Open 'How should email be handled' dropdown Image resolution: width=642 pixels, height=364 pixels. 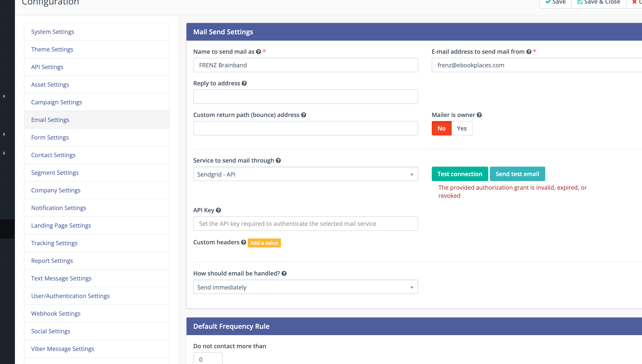(x=305, y=287)
